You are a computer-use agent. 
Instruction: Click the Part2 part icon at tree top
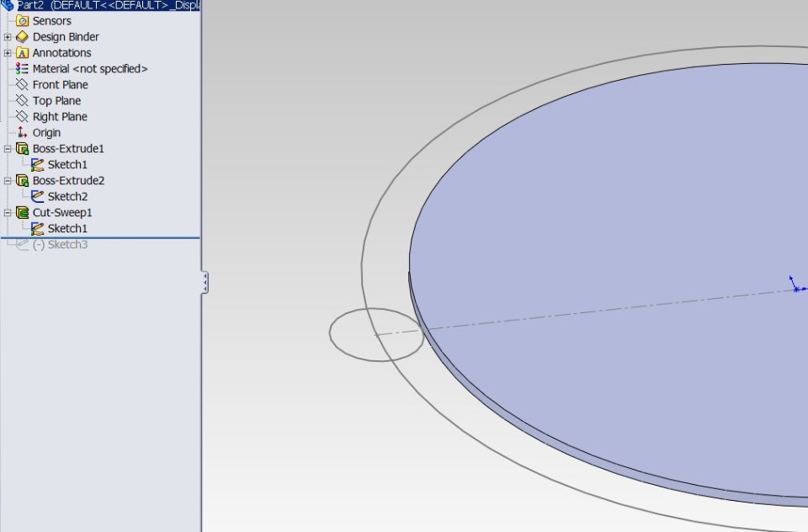(8, 5)
